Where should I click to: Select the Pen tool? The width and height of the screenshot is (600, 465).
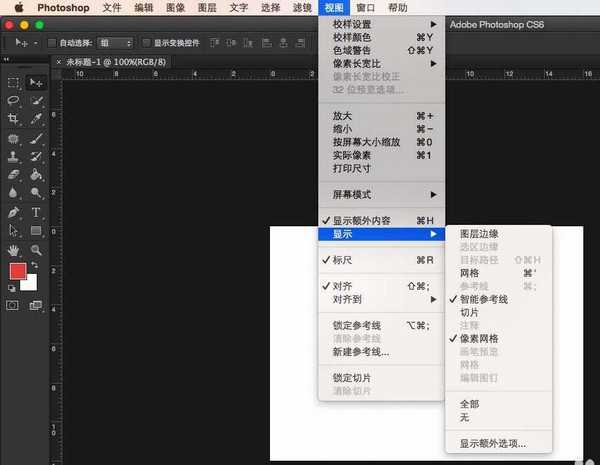pos(14,212)
